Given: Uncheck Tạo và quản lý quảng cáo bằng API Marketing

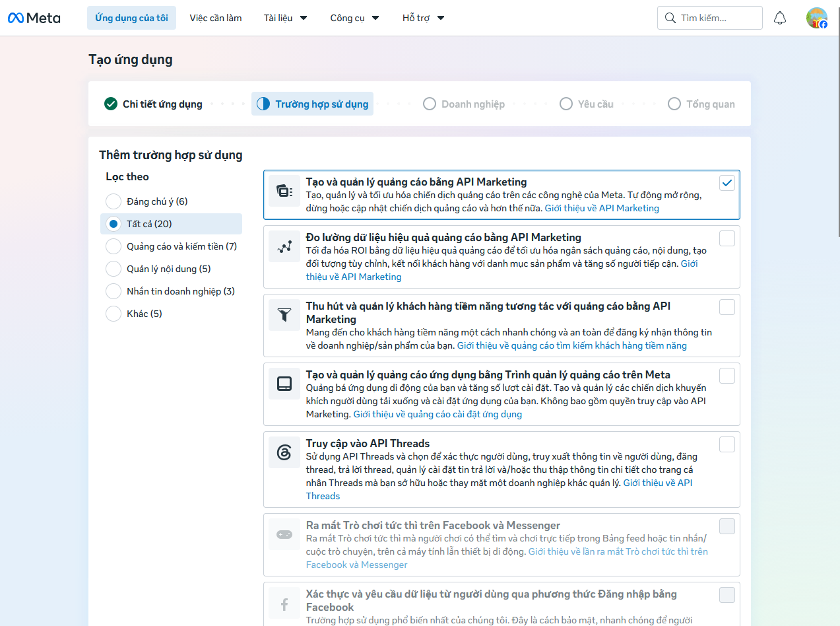Looking at the screenshot, I should click(x=727, y=183).
